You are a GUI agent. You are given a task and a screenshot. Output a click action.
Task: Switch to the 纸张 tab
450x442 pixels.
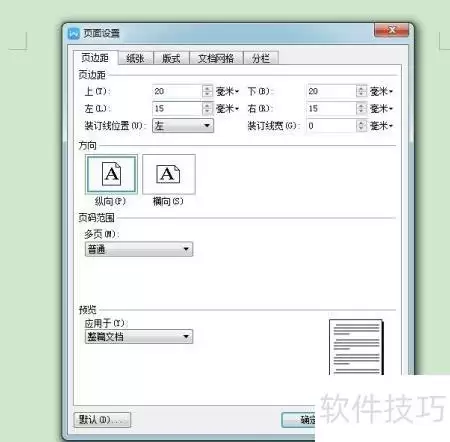(135, 58)
